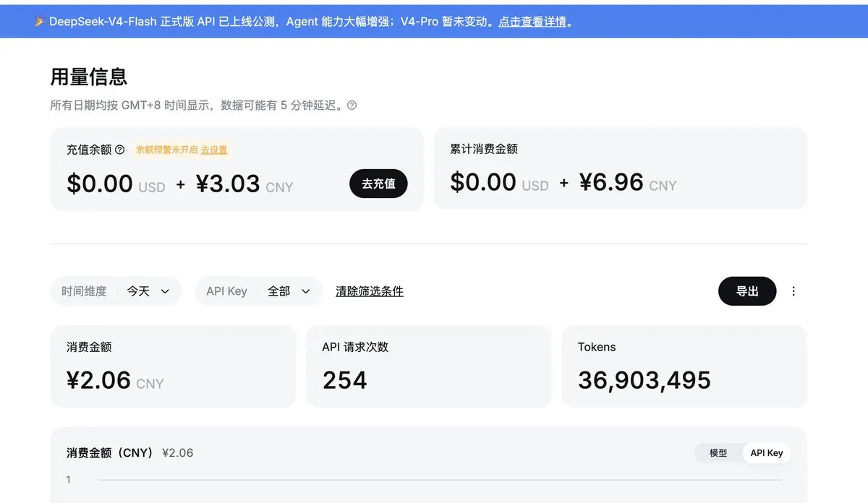Click the 用量信息 page heading

[x=89, y=77]
